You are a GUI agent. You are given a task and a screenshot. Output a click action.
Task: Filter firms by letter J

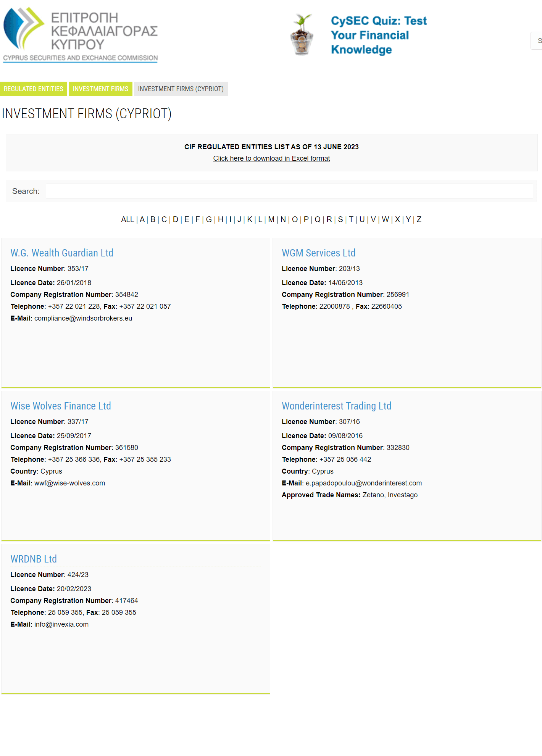click(x=239, y=219)
